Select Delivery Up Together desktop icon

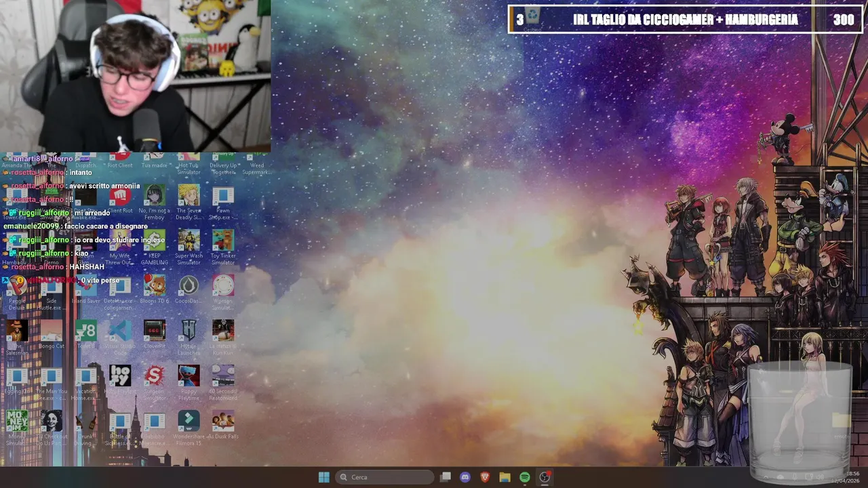pyautogui.click(x=222, y=165)
